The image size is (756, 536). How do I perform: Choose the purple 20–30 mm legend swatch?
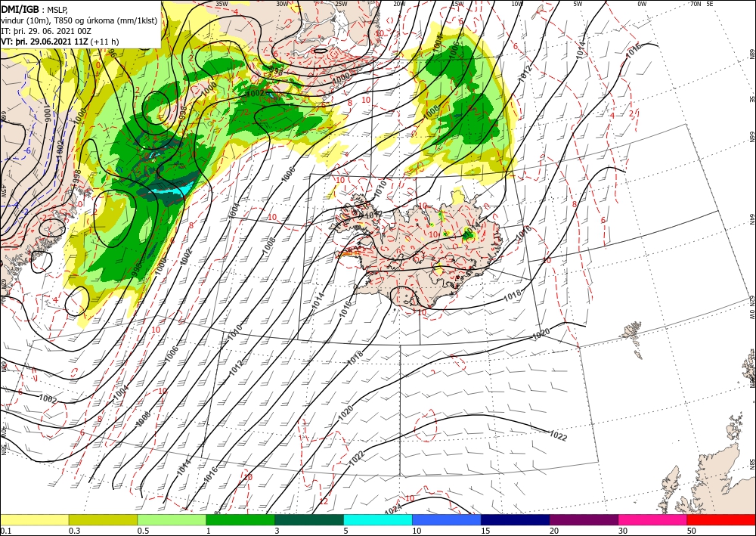point(584,519)
